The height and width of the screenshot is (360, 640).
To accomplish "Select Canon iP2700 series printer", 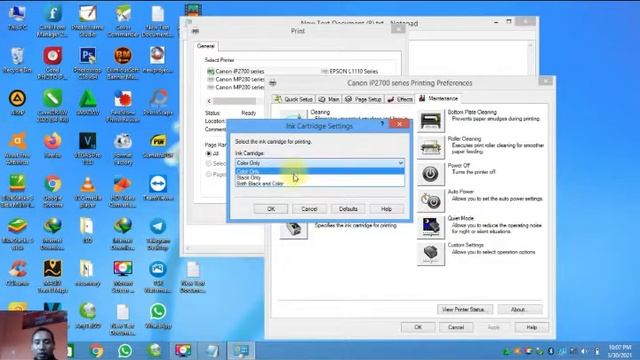I will 236,71.
